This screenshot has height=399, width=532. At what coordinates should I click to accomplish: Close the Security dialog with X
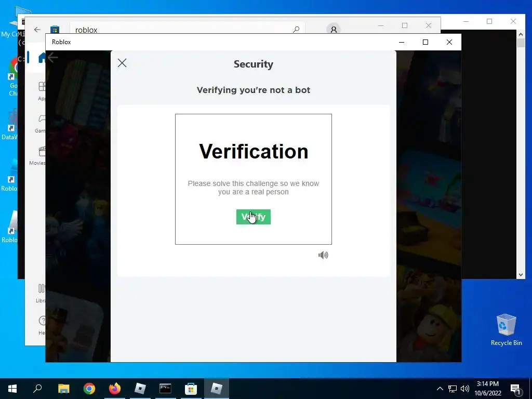tap(122, 63)
